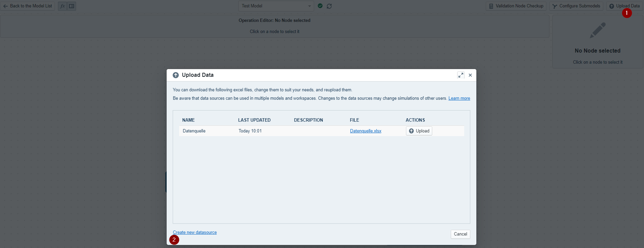Click the green validation checkmark icon
Screen dimensions: 644x248
pyautogui.click(x=320, y=6)
